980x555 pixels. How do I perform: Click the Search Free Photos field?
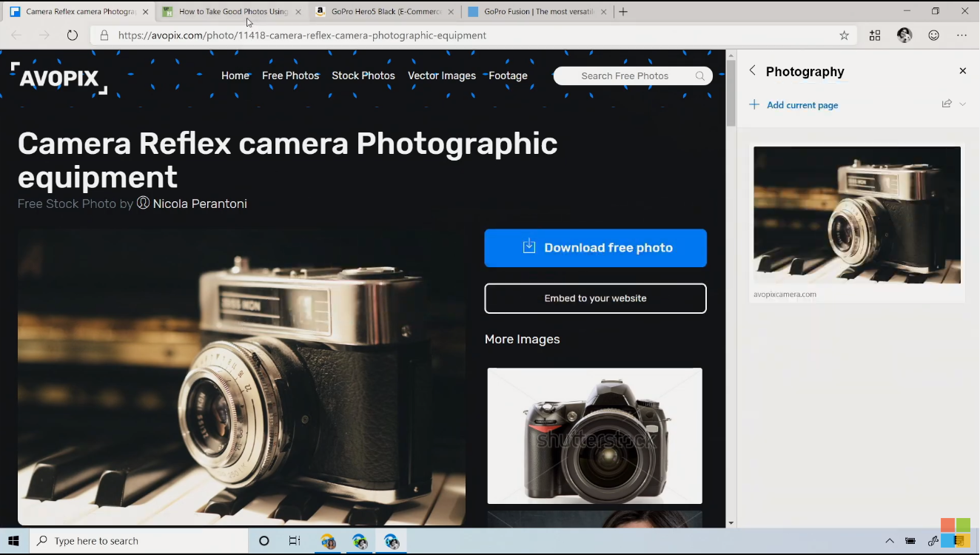click(625, 75)
